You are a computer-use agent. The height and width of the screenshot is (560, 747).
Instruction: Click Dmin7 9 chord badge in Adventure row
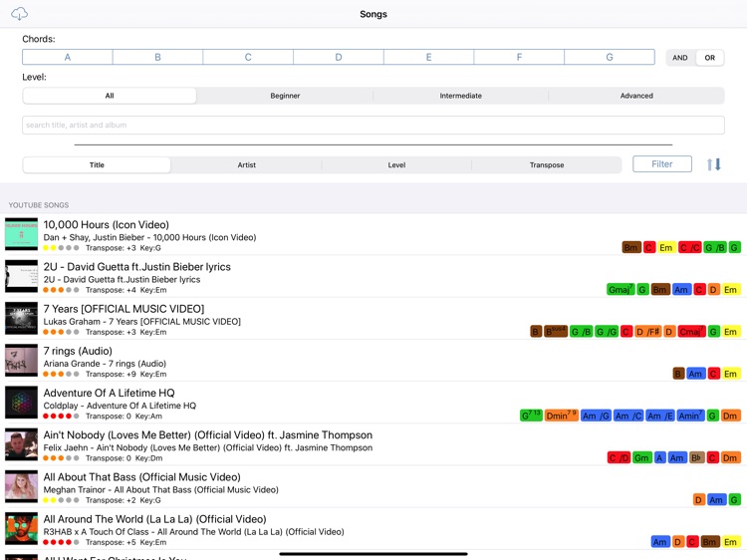coord(561,416)
